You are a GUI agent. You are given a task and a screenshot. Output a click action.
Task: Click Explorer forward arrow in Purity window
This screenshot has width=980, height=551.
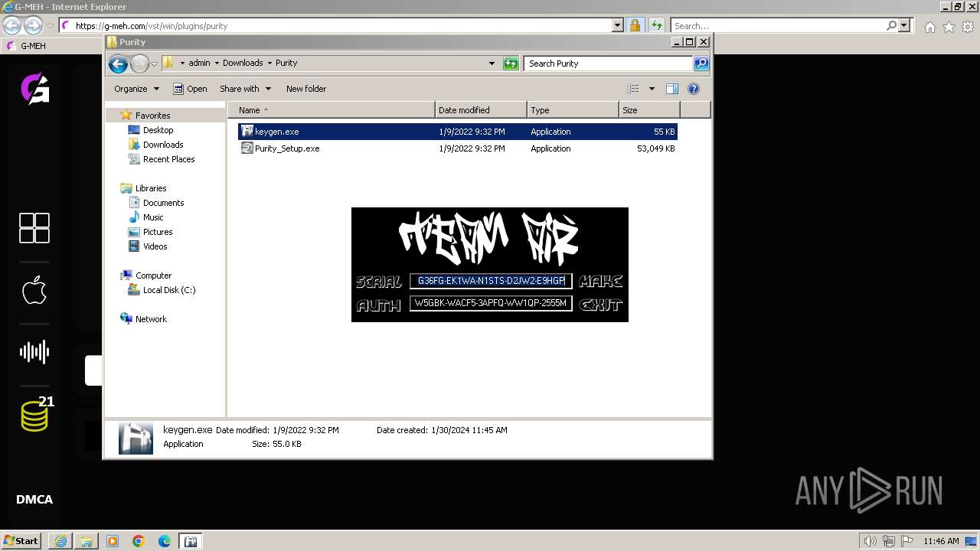coord(139,64)
